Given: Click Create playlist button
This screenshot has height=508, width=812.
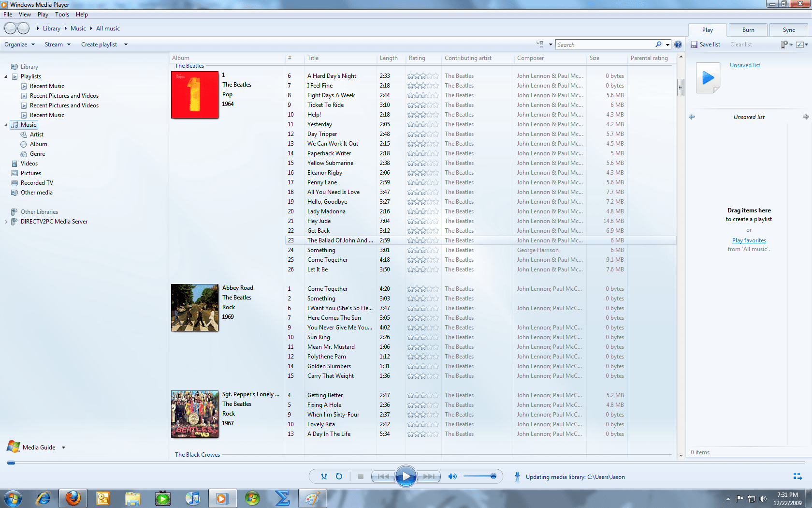Looking at the screenshot, I should coord(99,45).
